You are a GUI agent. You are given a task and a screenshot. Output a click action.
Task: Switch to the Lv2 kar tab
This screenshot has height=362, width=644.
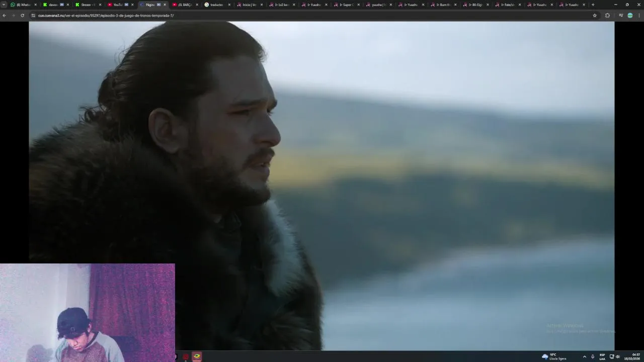point(281,5)
